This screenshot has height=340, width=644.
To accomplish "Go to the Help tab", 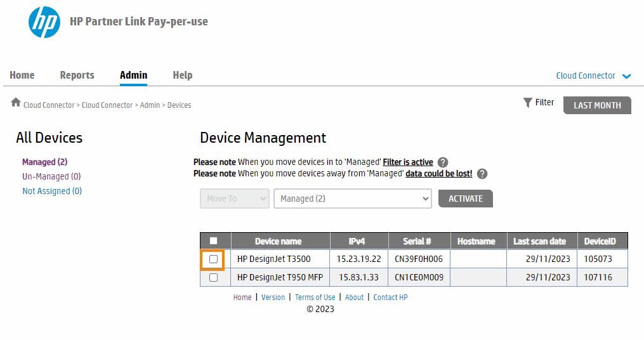I will pyautogui.click(x=182, y=75).
